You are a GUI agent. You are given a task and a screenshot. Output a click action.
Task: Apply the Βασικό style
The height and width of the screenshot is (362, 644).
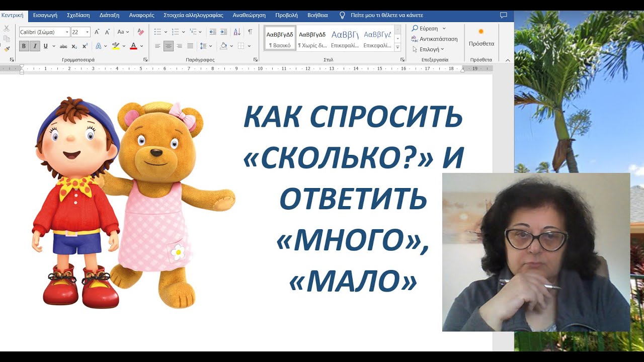point(280,38)
